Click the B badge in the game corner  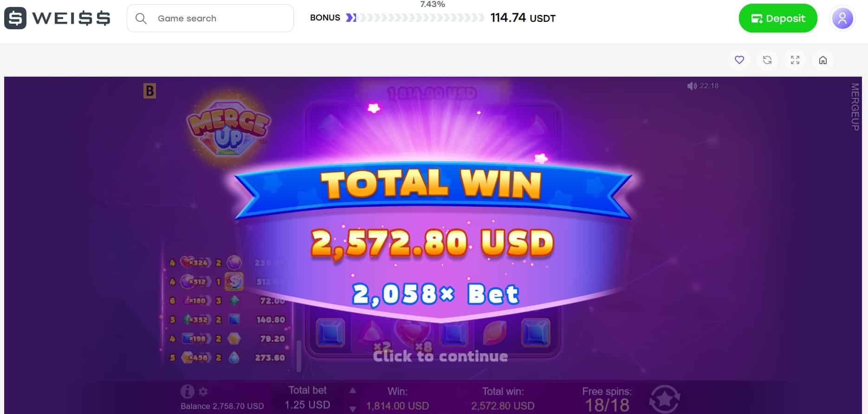pyautogui.click(x=149, y=91)
